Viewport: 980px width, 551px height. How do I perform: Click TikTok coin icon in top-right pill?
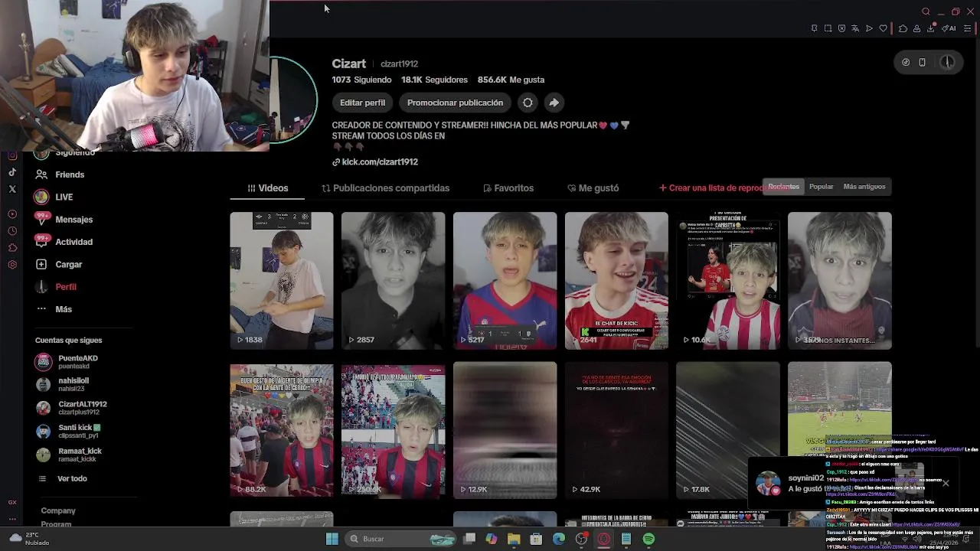pos(906,63)
